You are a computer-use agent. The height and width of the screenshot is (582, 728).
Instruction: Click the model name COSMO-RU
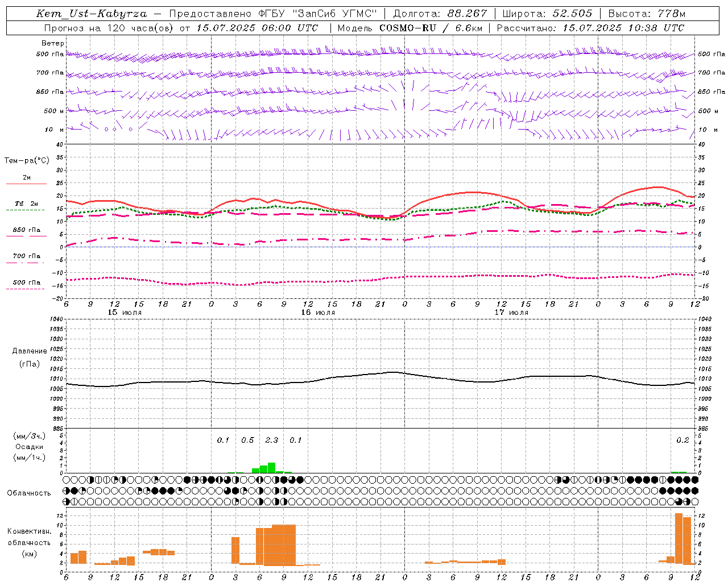[x=408, y=28]
